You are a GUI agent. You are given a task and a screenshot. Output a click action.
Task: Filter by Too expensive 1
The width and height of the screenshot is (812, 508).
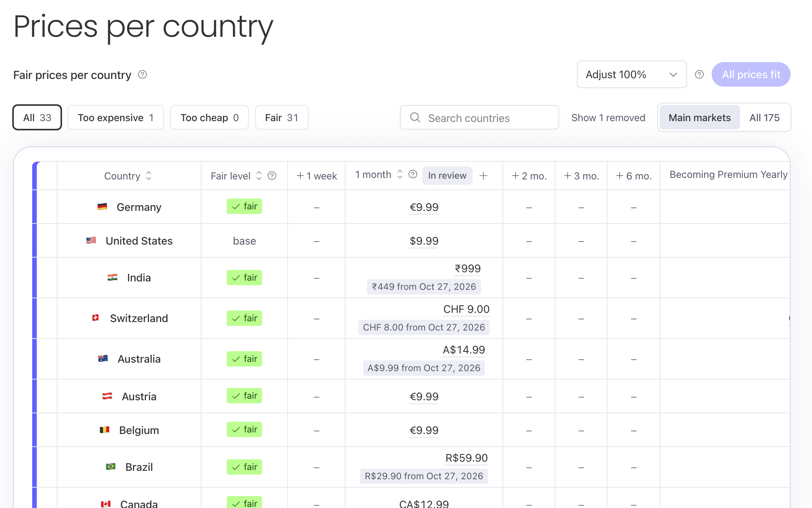pos(116,117)
